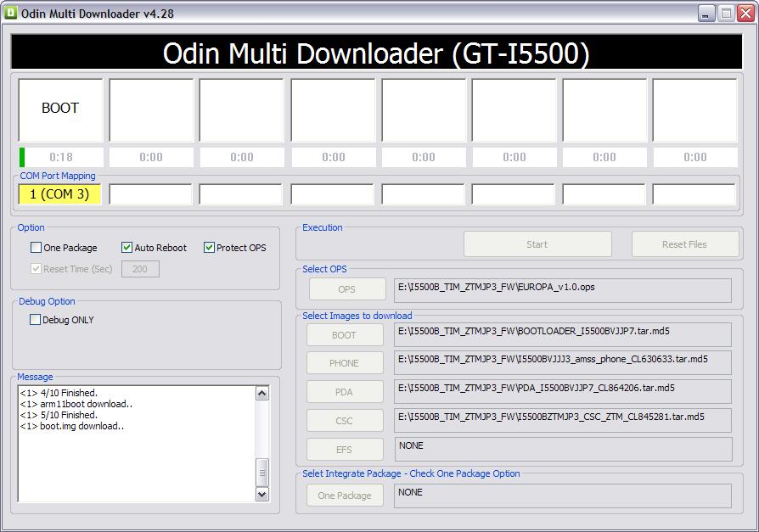Click the Odin Multi Downloader (GT-I5500) banner
Screen dimensions: 759x532
tap(376, 52)
